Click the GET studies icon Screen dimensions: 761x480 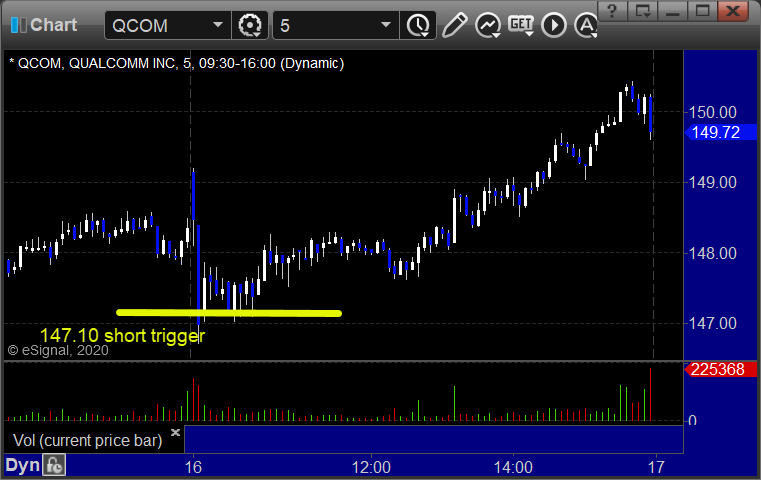tap(521, 25)
